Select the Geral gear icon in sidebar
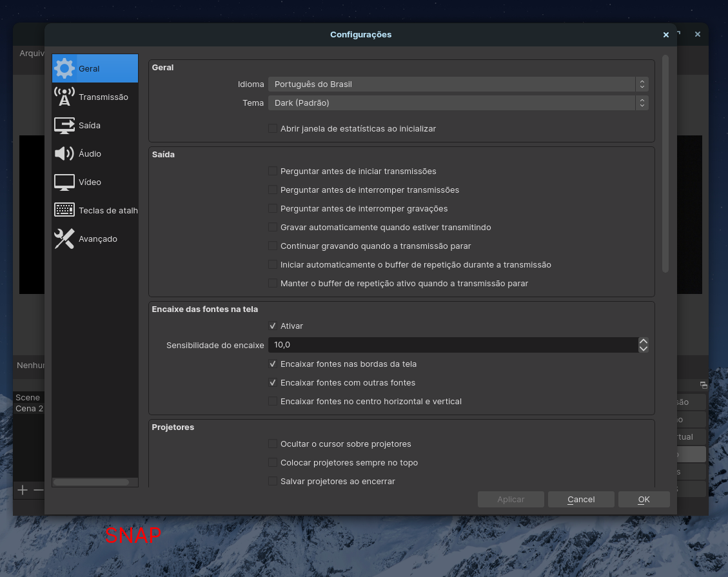728x577 pixels. 64,68
